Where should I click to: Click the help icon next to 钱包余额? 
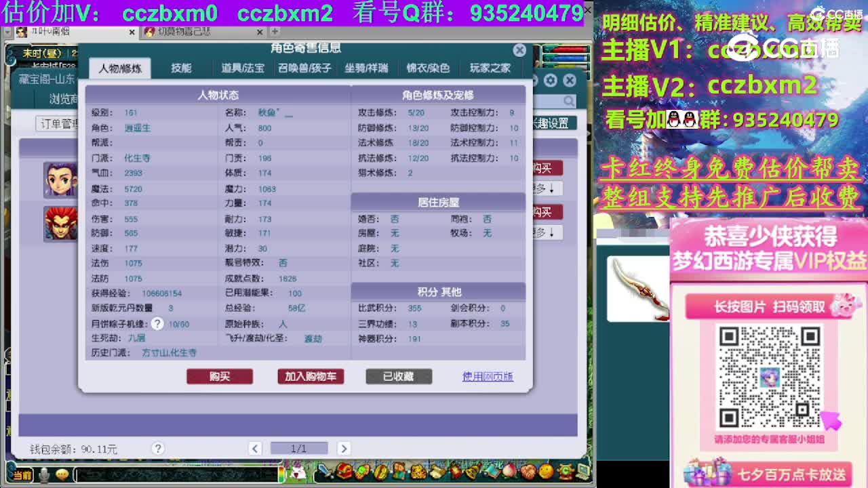tap(158, 448)
